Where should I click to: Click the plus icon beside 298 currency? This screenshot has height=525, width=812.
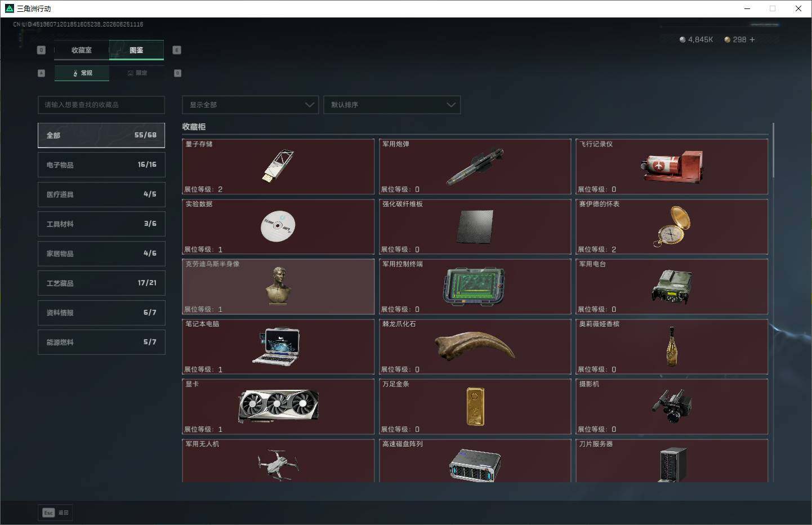[752, 39]
